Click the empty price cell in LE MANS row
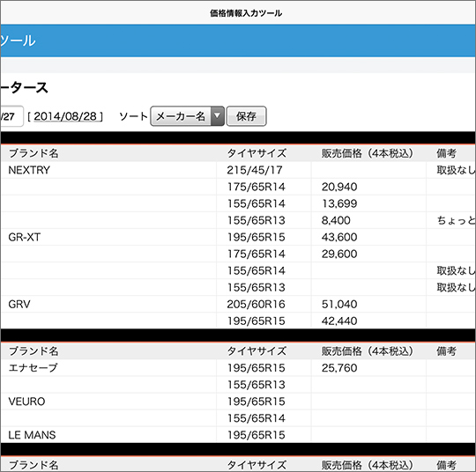The width and height of the screenshot is (476, 472). 368,435
